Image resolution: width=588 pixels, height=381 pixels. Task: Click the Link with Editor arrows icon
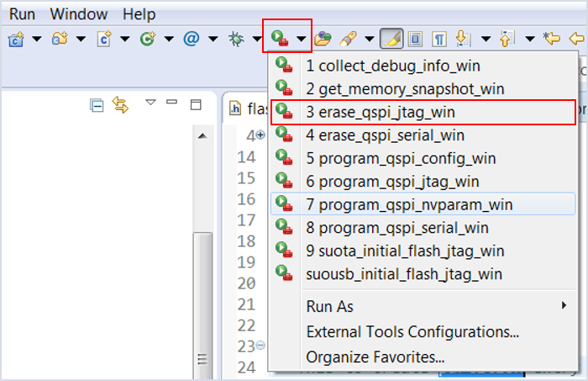point(120,105)
